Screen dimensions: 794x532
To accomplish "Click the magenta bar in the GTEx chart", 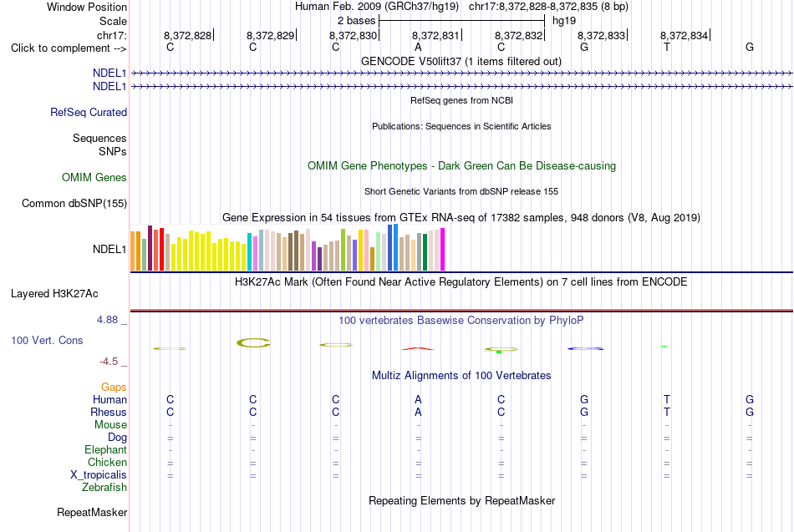I will [x=443, y=250].
